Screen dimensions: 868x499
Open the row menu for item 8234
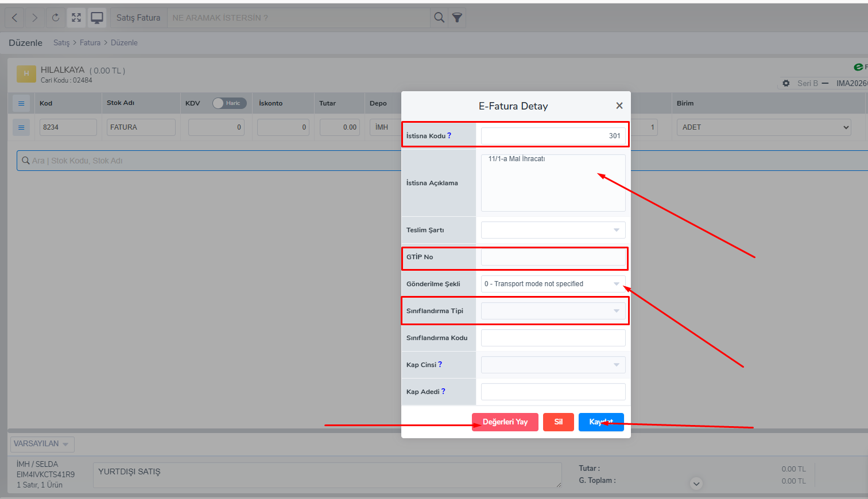point(21,127)
